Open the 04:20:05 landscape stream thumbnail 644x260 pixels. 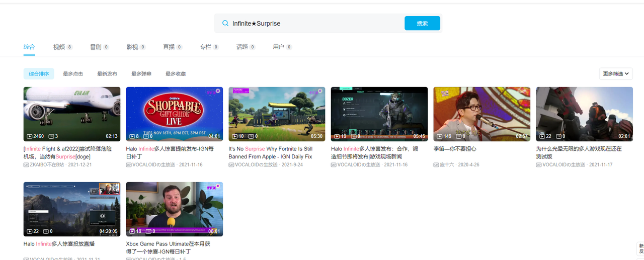pos(72,209)
